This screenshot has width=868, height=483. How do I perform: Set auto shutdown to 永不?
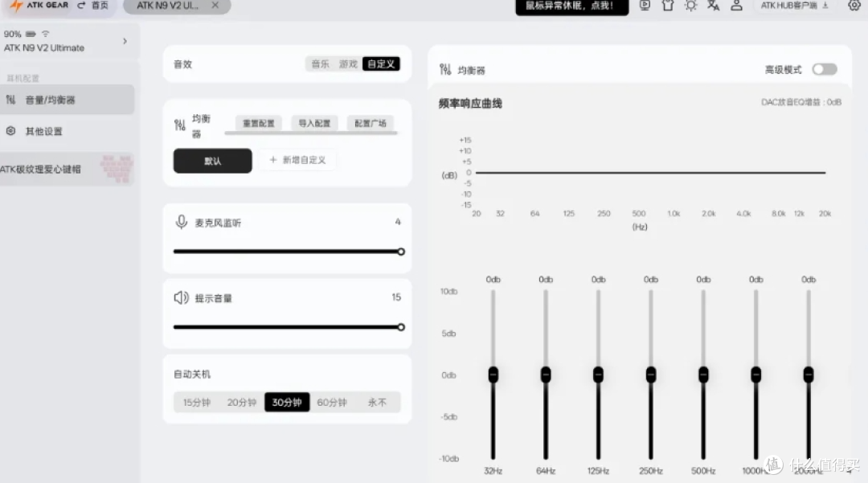coord(377,402)
